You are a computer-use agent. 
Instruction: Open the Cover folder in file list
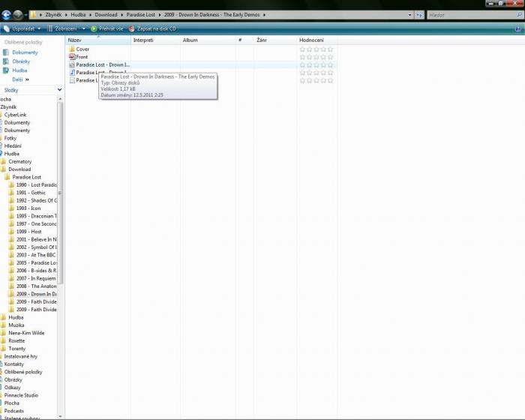pos(82,49)
